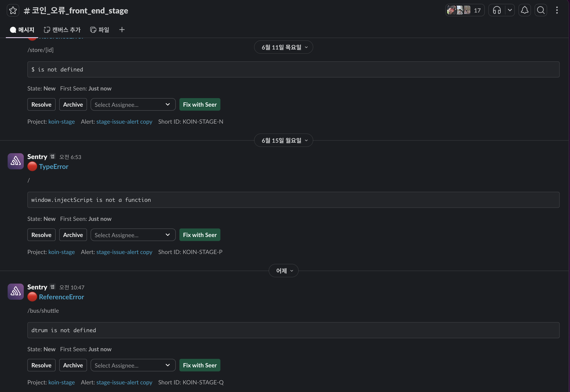Screen dimensions: 570x392
Task: Open the 6월 15일 월요일 date jump menu
Action: coord(284,140)
